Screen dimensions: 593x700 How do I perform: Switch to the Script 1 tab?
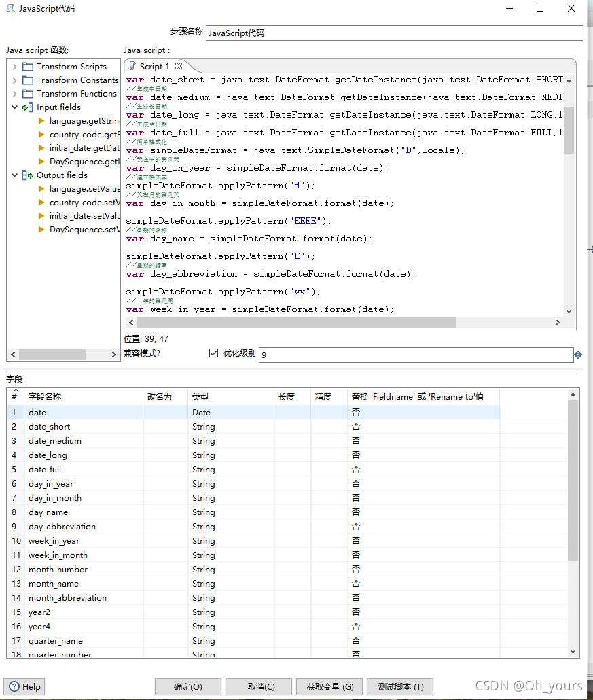tap(154, 67)
